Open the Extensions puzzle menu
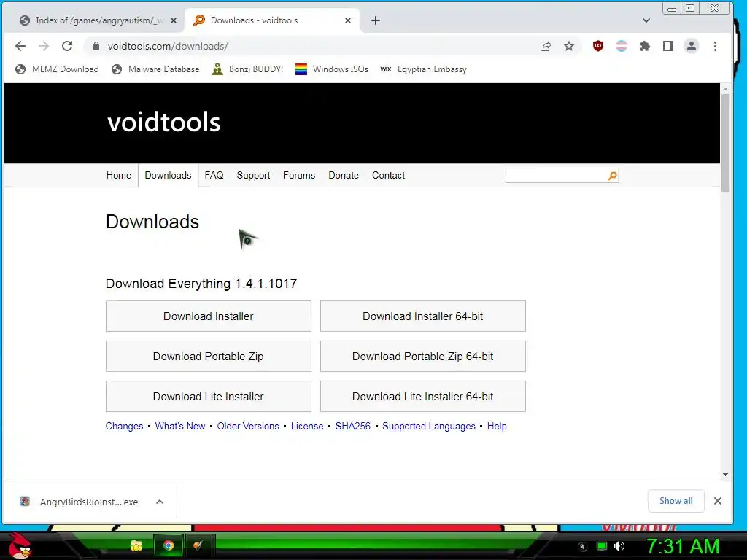 645,46
